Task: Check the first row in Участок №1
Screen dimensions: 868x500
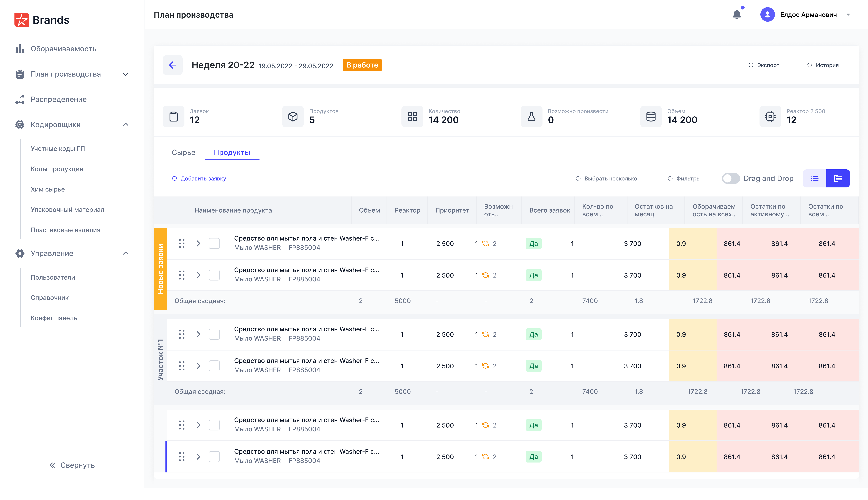Action: pos(214,334)
